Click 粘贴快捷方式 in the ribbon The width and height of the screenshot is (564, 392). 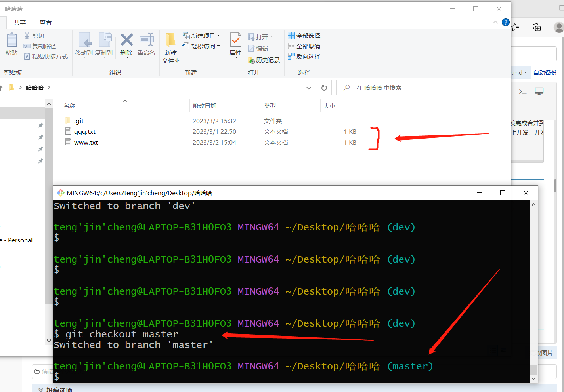[x=46, y=57]
